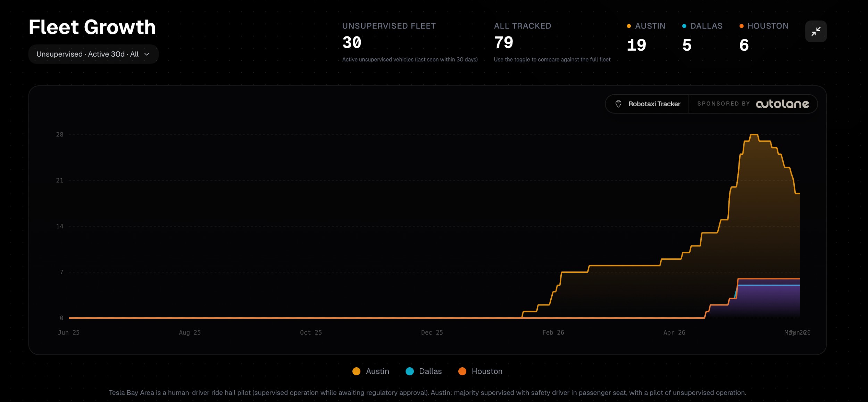
Task: Click the ALL TRACKED label
Action: click(523, 26)
